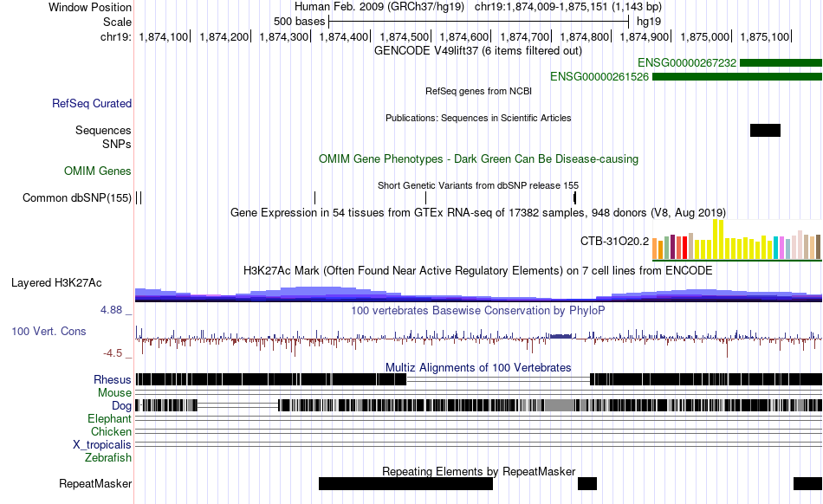Click the Common dbSNP(155) track label
This screenshot has height=504, width=823.
tap(76, 197)
